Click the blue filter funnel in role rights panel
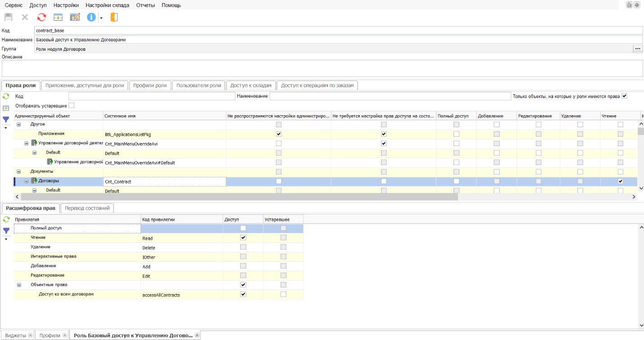Image resolution: width=644 pixels, height=340 pixels. point(6,120)
